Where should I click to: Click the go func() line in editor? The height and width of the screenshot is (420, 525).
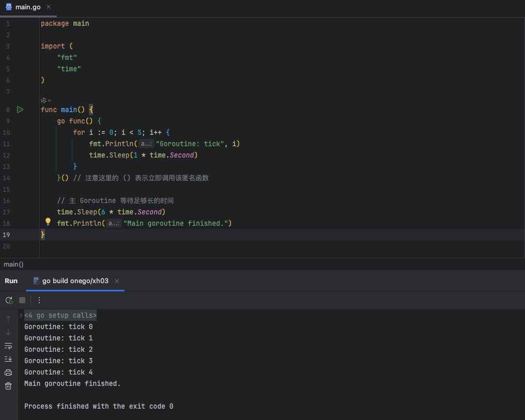(79, 121)
